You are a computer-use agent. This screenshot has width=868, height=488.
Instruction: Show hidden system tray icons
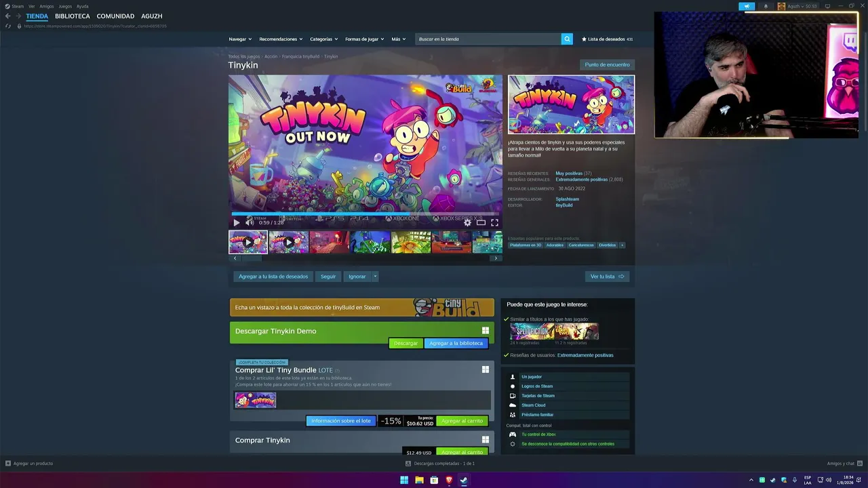point(751,480)
